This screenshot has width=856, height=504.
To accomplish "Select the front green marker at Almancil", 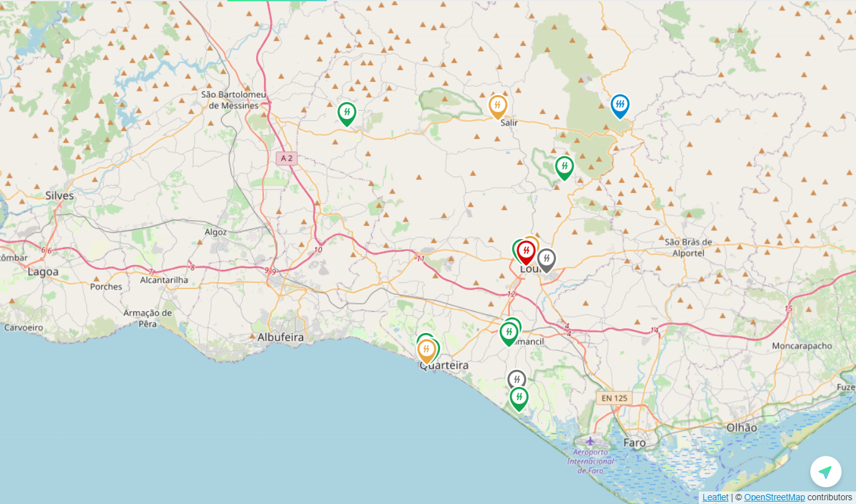I will point(509,334).
